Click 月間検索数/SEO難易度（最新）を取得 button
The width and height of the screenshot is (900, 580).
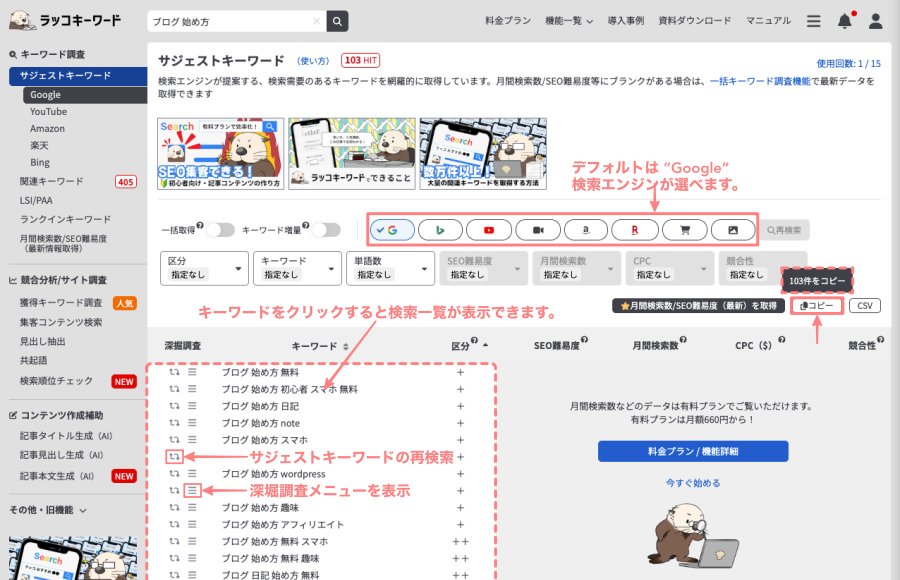pos(698,306)
